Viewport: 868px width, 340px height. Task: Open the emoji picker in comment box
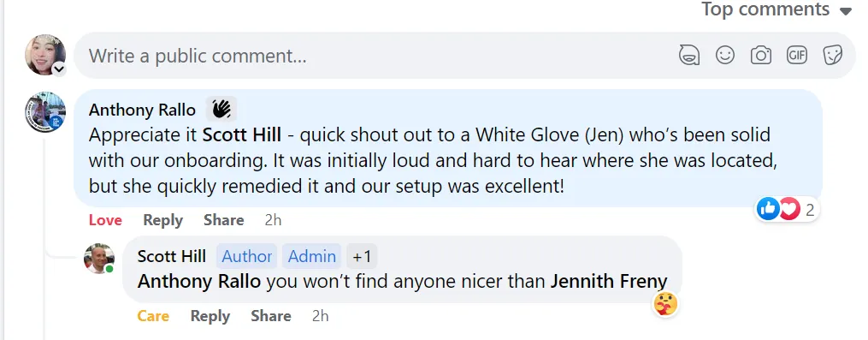pos(725,55)
